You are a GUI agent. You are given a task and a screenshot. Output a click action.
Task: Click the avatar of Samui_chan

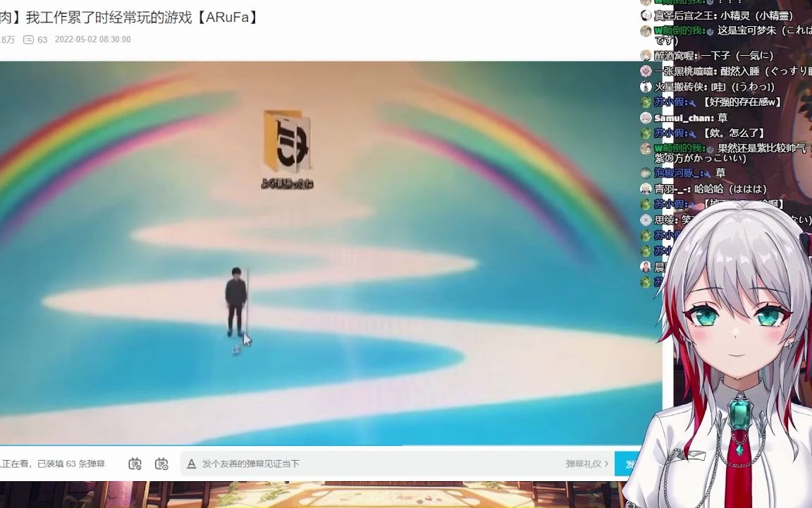[646, 118]
